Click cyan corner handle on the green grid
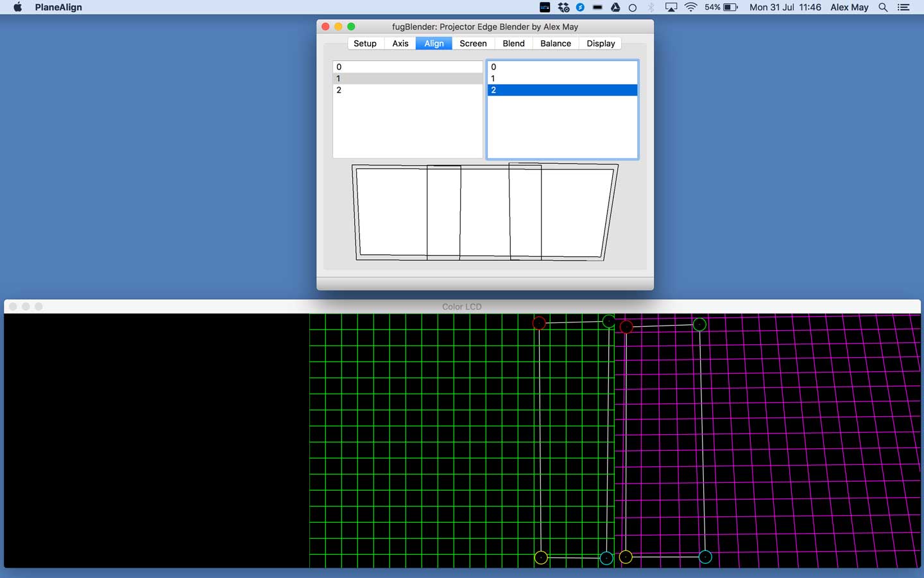Image resolution: width=924 pixels, height=578 pixels. point(606,558)
